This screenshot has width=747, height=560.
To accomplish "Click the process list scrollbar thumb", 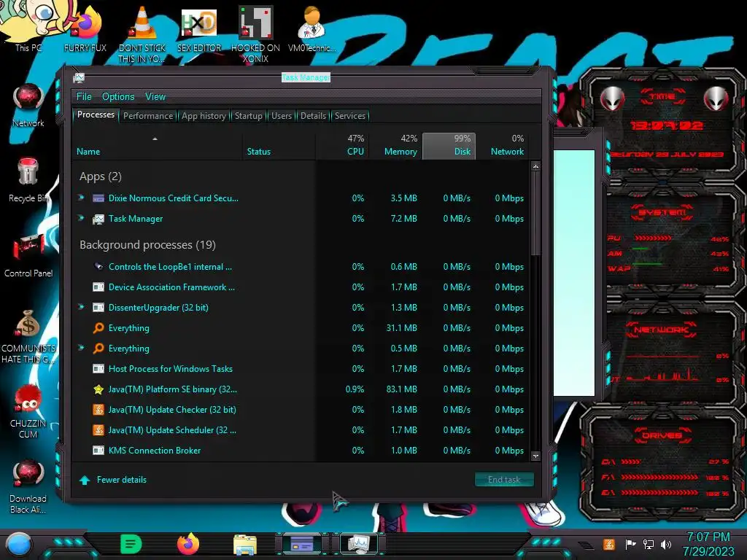I will click(535, 214).
